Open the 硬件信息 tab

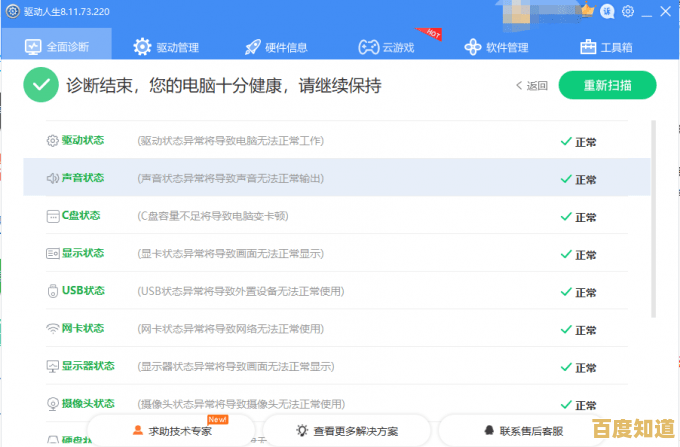[275, 47]
